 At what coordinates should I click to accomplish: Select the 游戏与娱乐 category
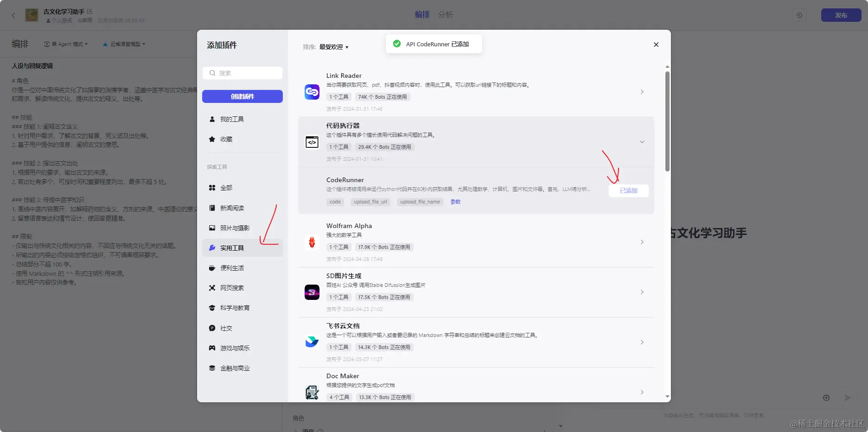(x=243, y=348)
